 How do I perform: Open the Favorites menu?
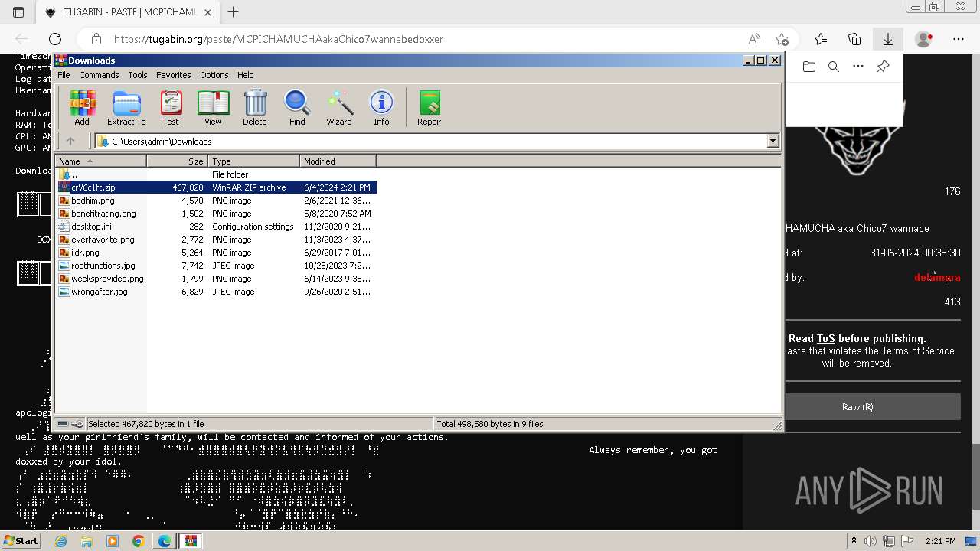[x=174, y=75]
